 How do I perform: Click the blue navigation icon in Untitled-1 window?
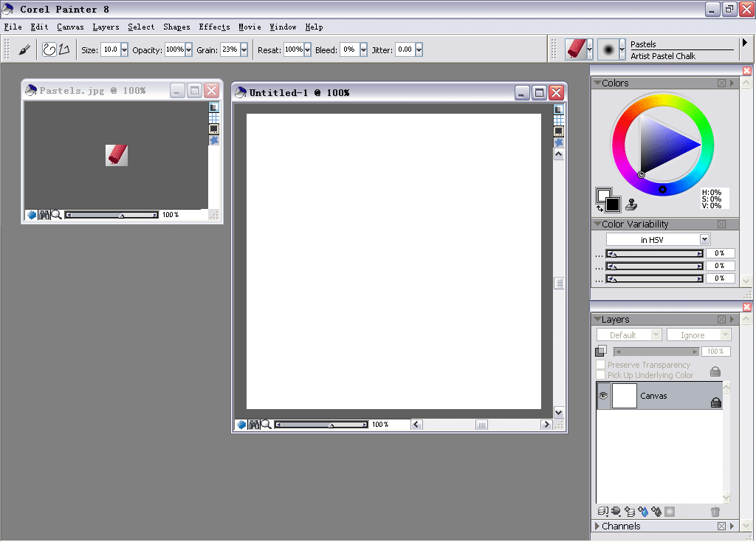(x=241, y=425)
